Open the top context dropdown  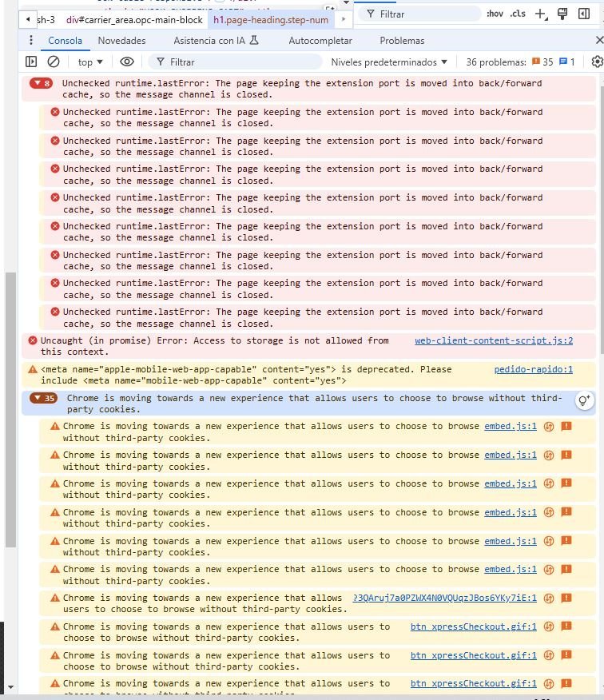coord(90,62)
